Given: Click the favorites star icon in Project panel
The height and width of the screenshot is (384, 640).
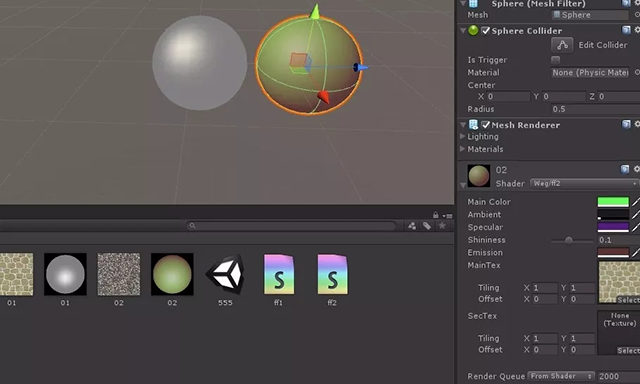Looking at the screenshot, I should tap(442, 226).
